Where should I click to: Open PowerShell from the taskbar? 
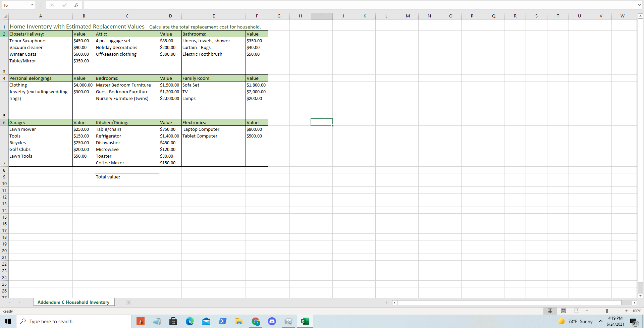tap(222, 321)
